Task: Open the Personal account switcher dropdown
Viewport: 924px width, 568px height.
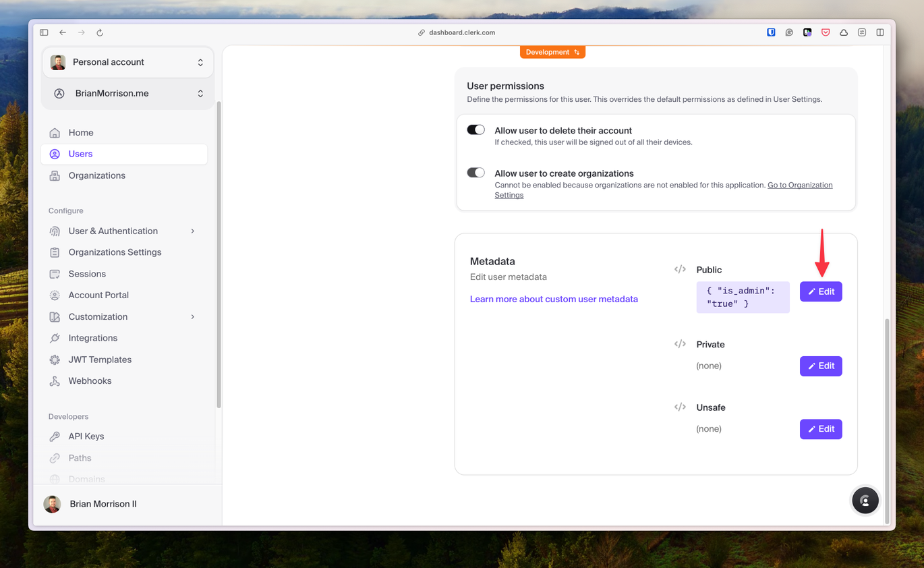Action: pos(127,62)
